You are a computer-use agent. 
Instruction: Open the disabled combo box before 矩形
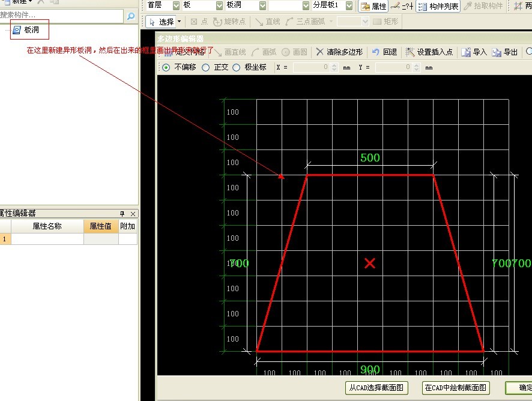(x=352, y=22)
